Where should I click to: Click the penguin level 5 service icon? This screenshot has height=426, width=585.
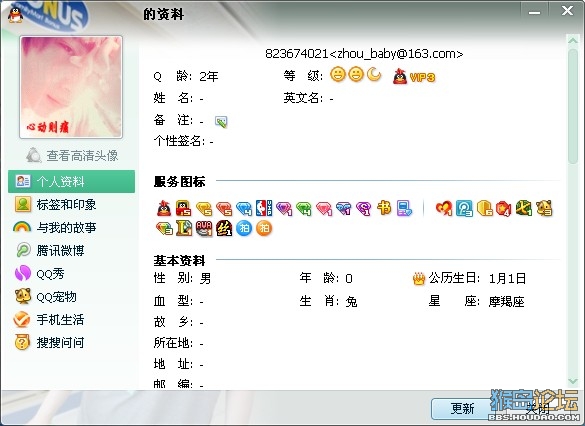[x=184, y=208]
